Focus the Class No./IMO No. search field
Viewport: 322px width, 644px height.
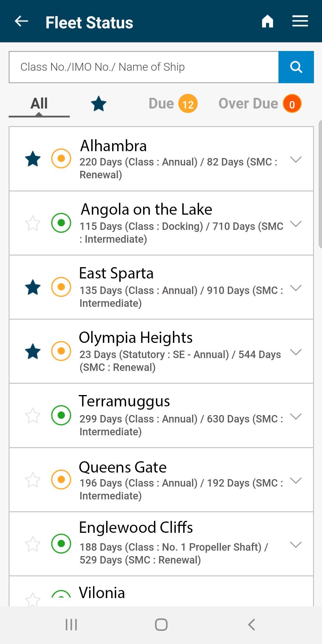(144, 67)
